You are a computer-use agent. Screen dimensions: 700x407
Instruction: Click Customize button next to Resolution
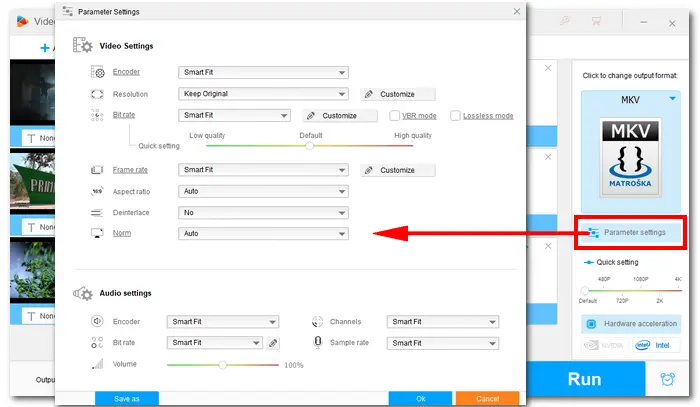pyautogui.click(x=398, y=94)
